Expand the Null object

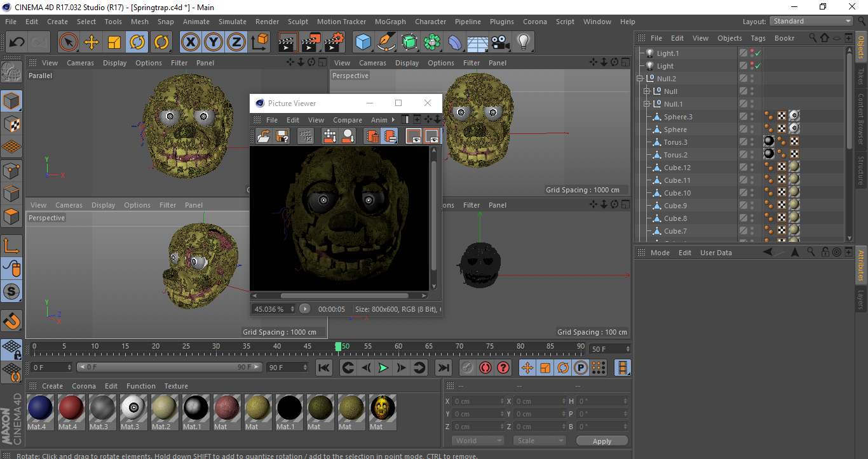pos(647,91)
